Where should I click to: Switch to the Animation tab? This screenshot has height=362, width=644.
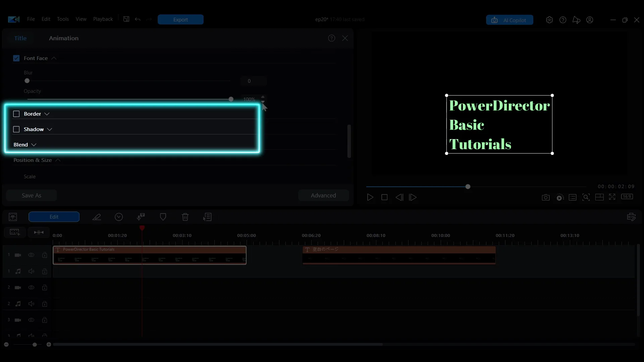(64, 38)
